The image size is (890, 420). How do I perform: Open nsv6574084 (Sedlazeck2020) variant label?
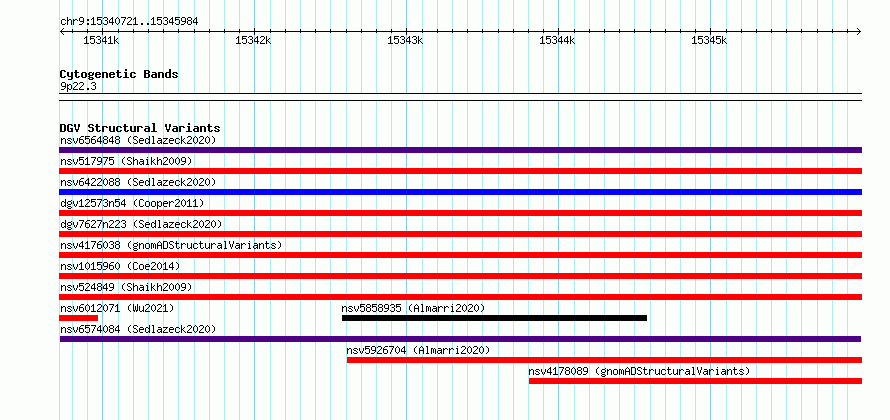pos(138,329)
